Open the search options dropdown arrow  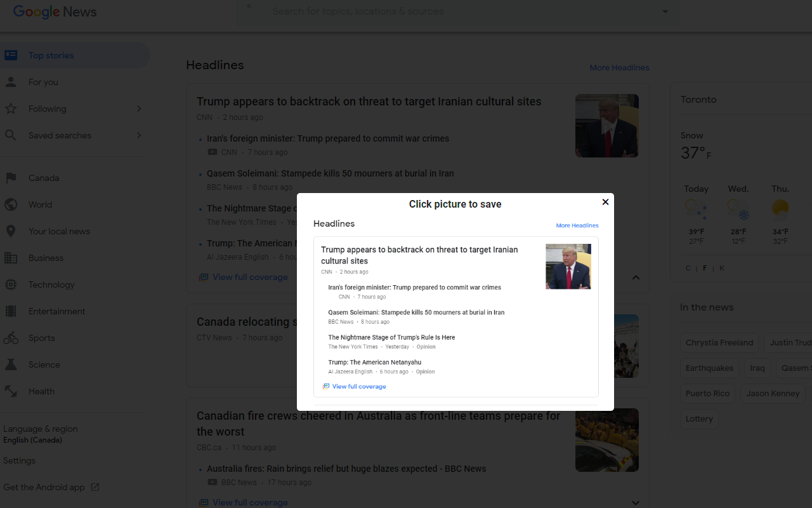coord(665,11)
